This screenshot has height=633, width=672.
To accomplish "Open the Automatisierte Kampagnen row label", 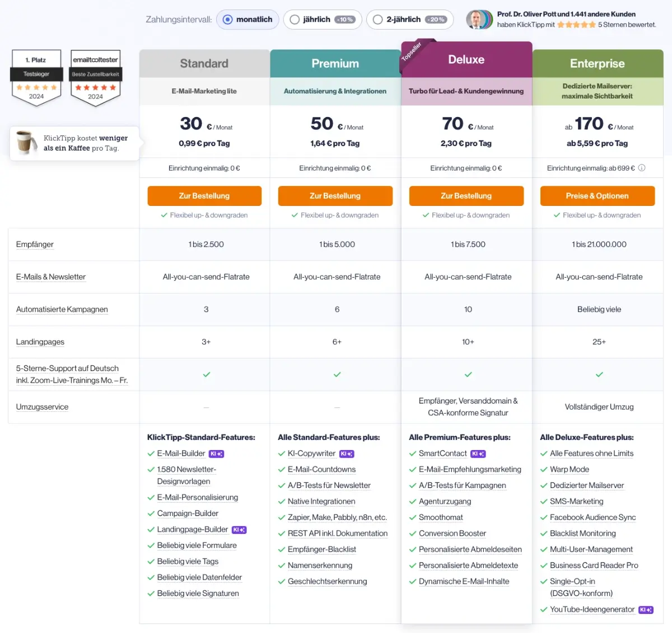I will 62,310.
